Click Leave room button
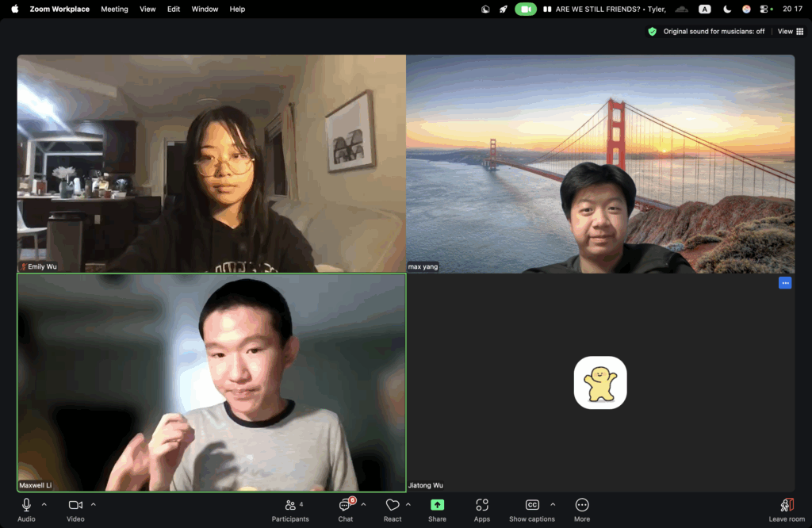 click(787, 509)
